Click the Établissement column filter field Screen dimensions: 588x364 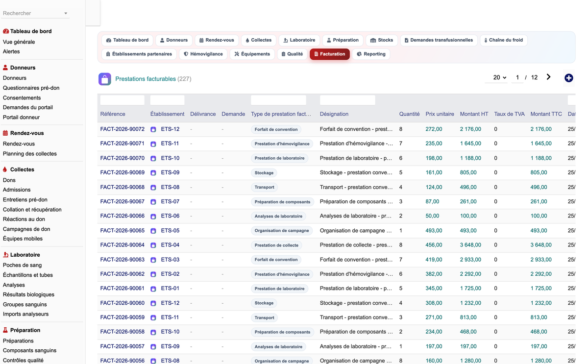(x=168, y=100)
